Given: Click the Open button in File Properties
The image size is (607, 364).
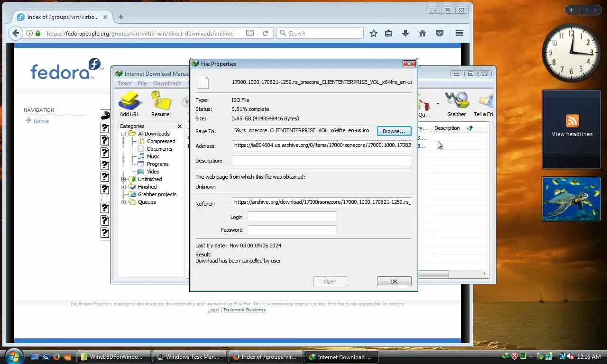Looking at the screenshot, I should [x=331, y=282].
